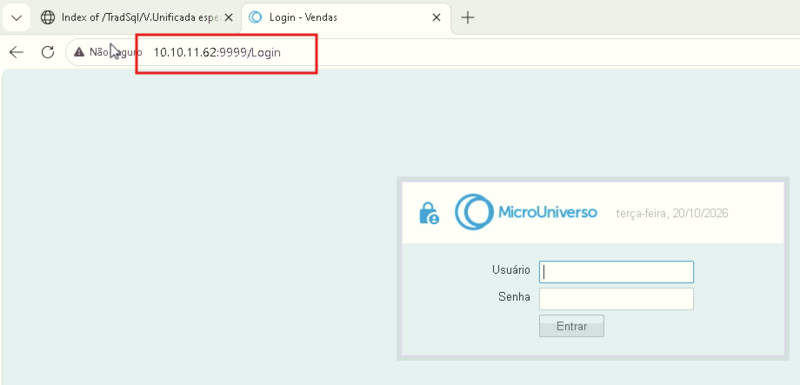Click the globe favicon of Index tab
The height and width of the screenshot is (385, 800).
47,17
